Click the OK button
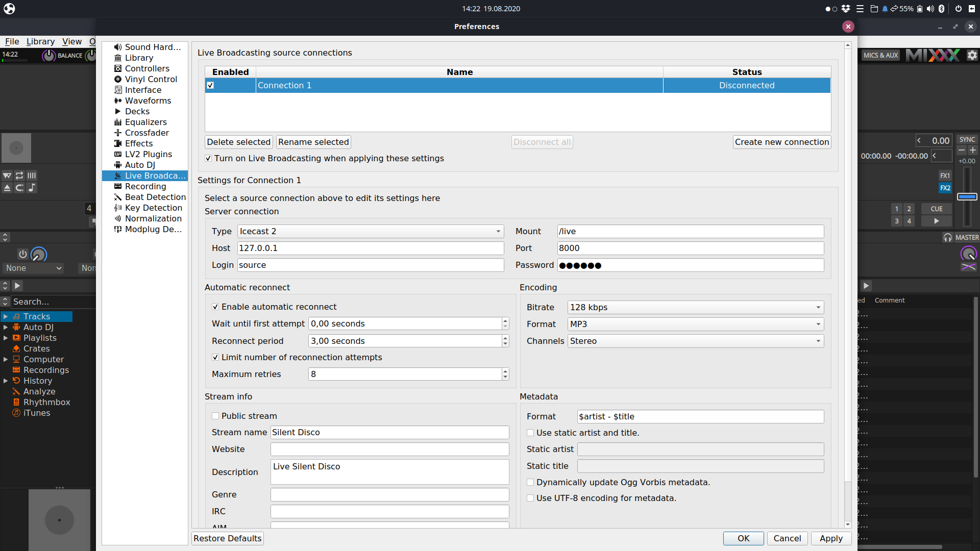The height and width of the screenshot is (551, 980). pos(743,538)
